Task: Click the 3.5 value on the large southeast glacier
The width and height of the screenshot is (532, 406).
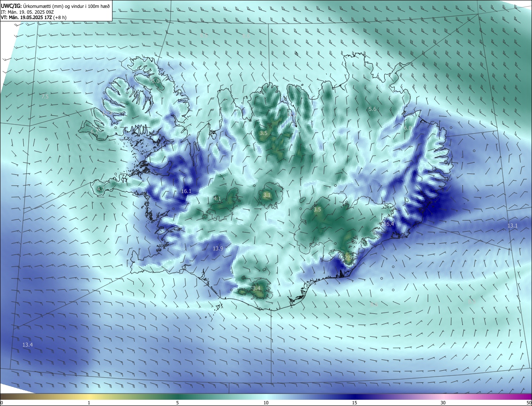Action: click(317, 210)
